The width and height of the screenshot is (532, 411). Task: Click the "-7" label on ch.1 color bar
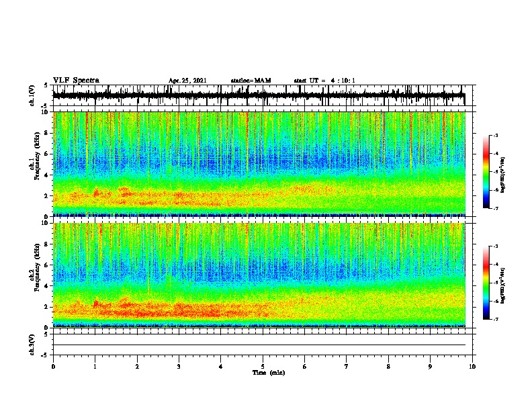(x=496, y=208)
